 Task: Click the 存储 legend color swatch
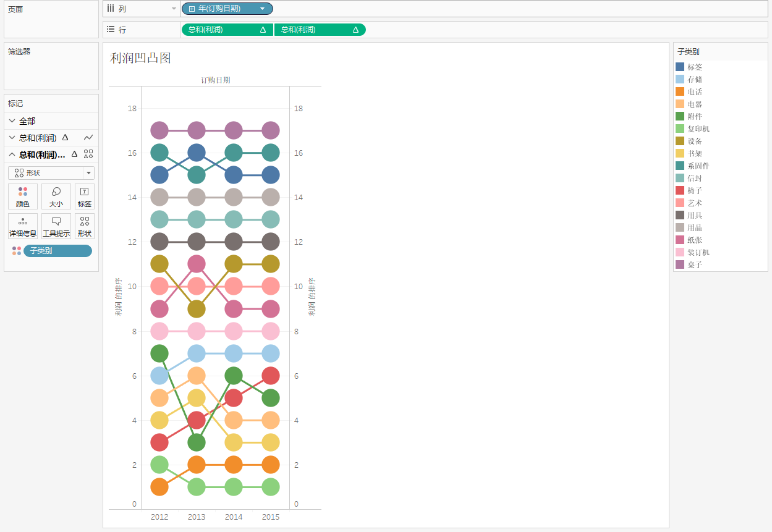click(680, 79)
